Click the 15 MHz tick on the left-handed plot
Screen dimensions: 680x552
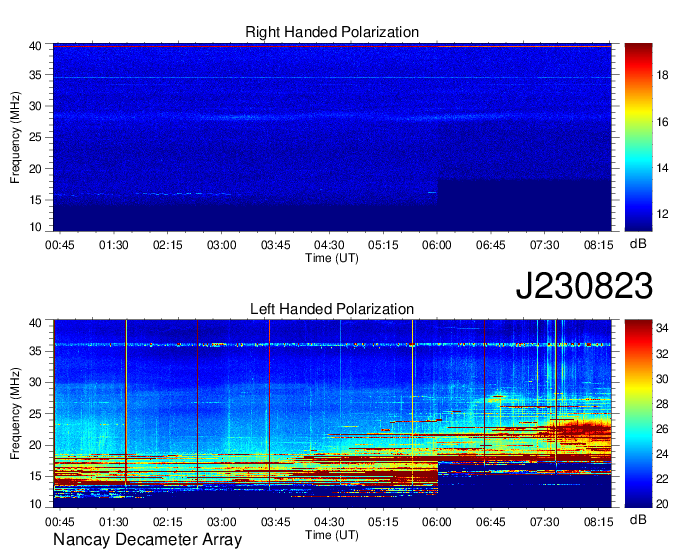(35, 477)
